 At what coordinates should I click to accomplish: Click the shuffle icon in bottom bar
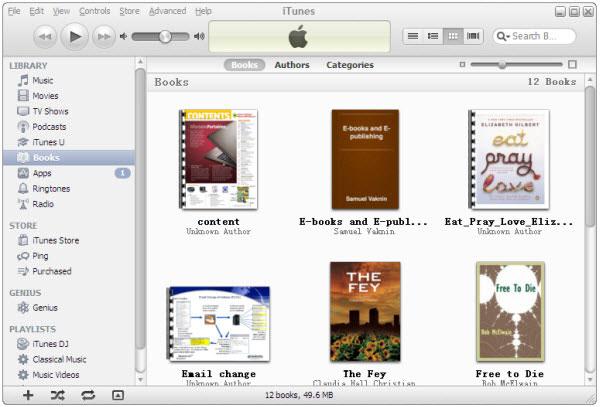coord(58,395)
